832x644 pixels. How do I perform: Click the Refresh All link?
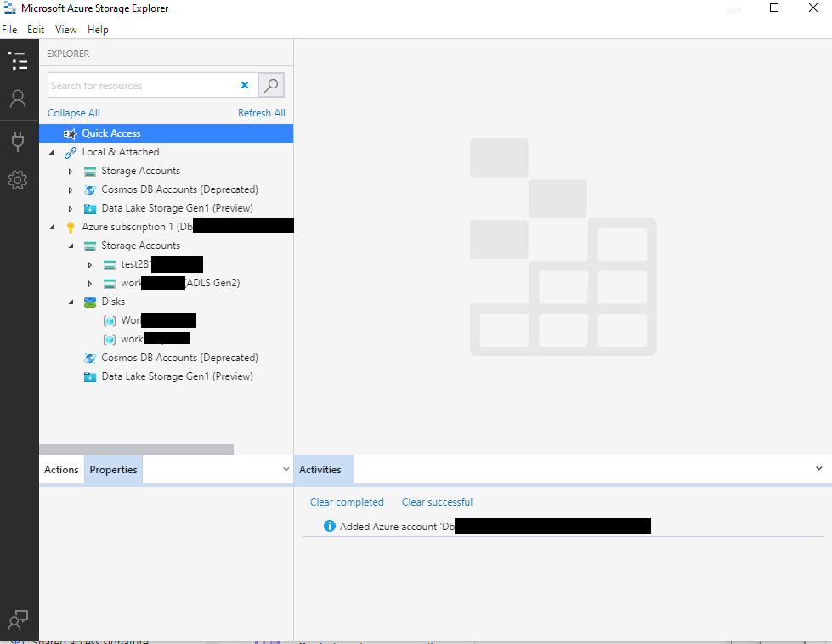click(261, 113)
